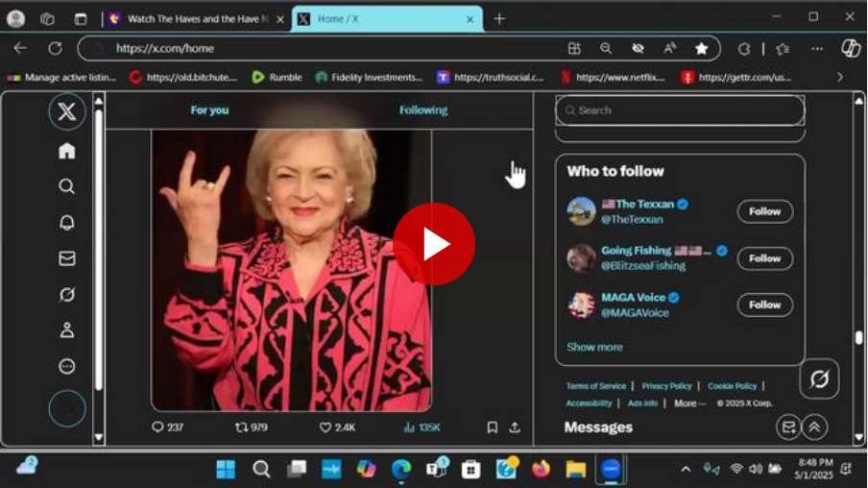Follow MAGA Voice account

pyautogui.click(x=764, y=305)
